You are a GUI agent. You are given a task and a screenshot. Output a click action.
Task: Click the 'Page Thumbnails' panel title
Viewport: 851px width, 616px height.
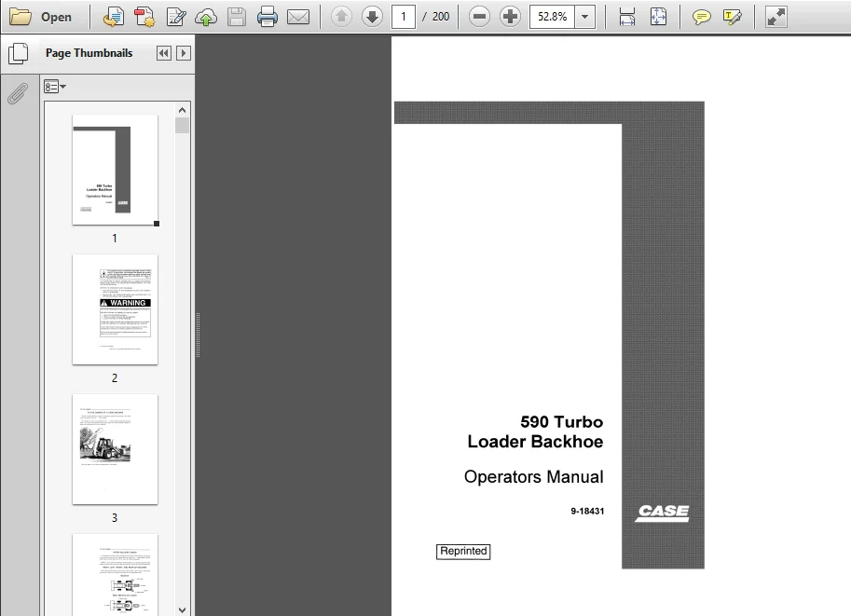pos(89,53)
